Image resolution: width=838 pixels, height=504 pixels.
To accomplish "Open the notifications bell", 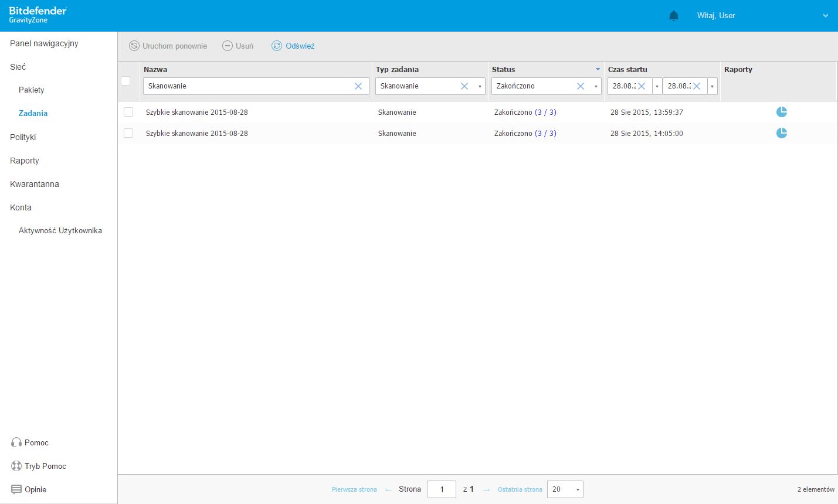I will click(674, 16).
